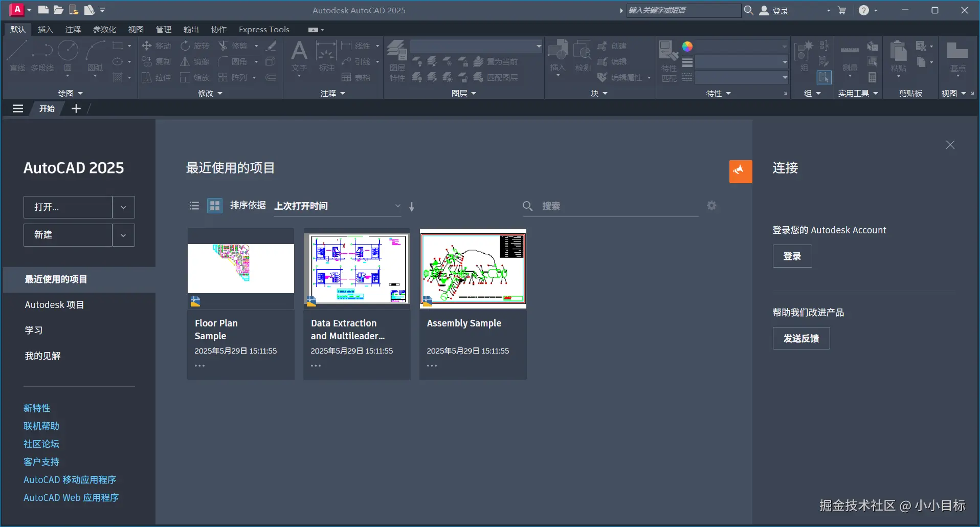Image resolution: width=980 pixels, height=527 pixels.
Task: Pick the 镜像 (Mirror) tool
Action: pyautogui.click(x=195, y=62)
